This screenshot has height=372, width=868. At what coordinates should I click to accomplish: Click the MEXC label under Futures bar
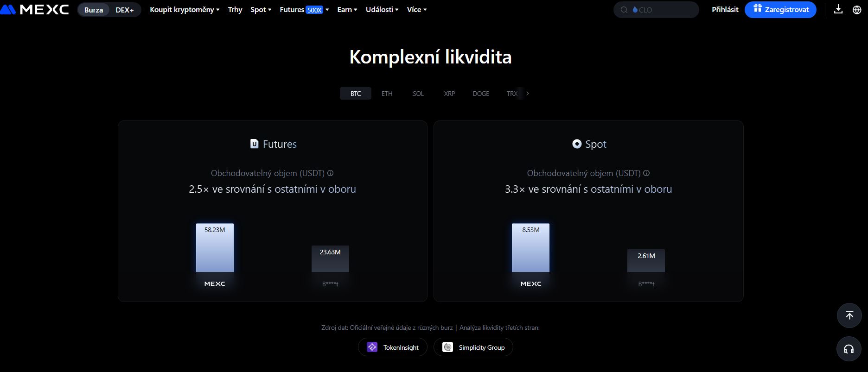pos(215,284)
